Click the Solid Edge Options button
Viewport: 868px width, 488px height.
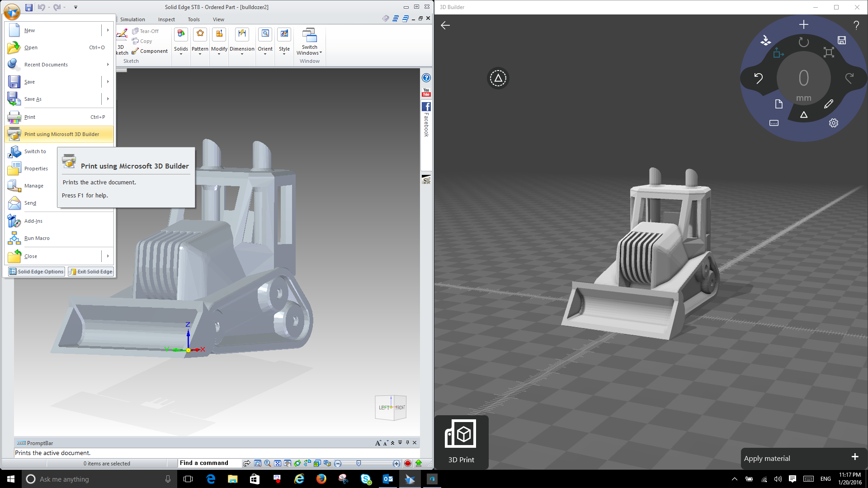37,272
